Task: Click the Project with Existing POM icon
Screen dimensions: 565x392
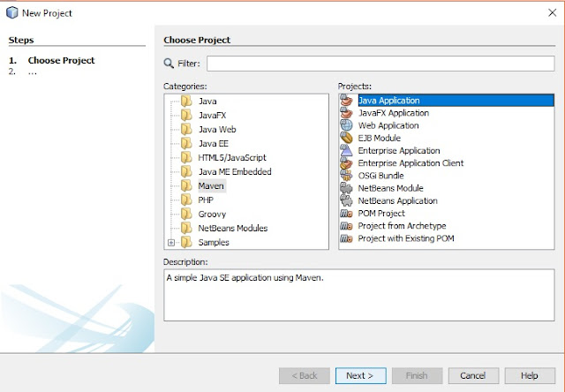Action: coord(346,238)
